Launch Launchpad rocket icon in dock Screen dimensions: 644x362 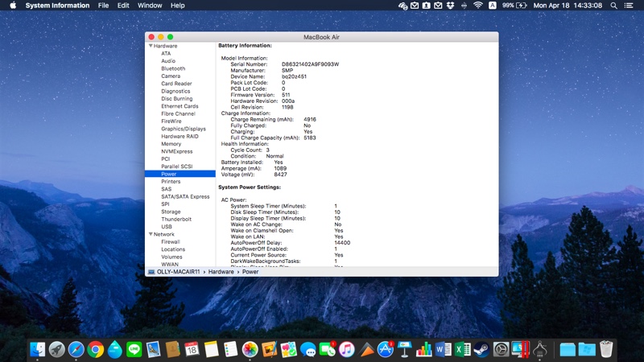pyautogui.click(x=56, y=350)
